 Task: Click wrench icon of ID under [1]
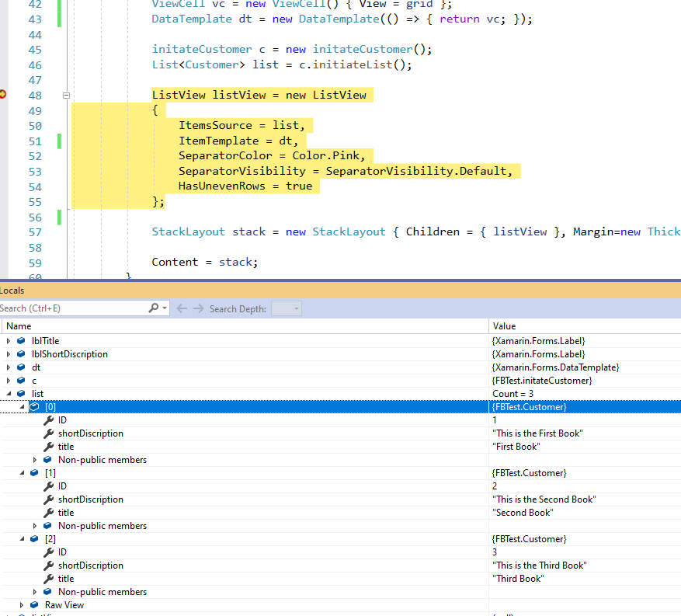pyautogui.click(x=48, y=486)
